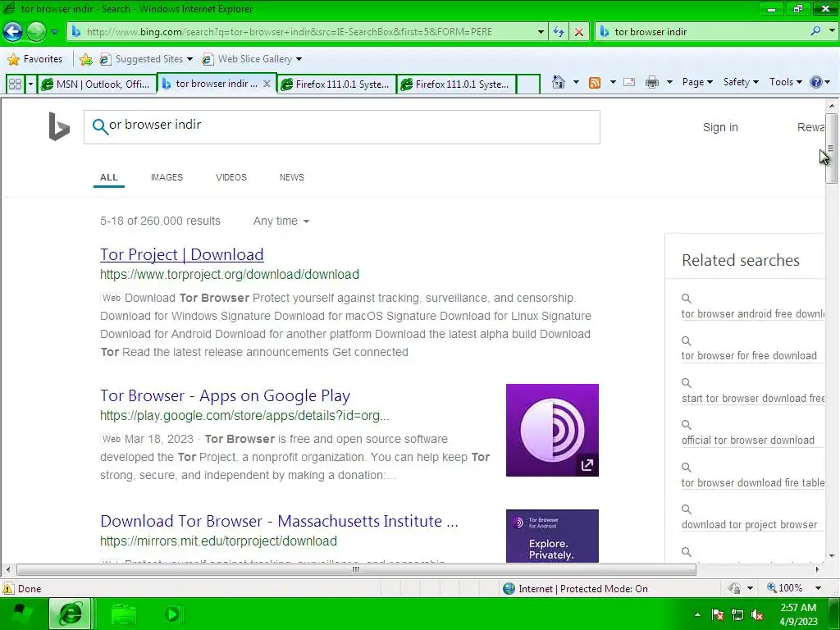Open Tor Browser - Apps on Google Play link
This screenshot has height=630, width=840.
point(225,396)
